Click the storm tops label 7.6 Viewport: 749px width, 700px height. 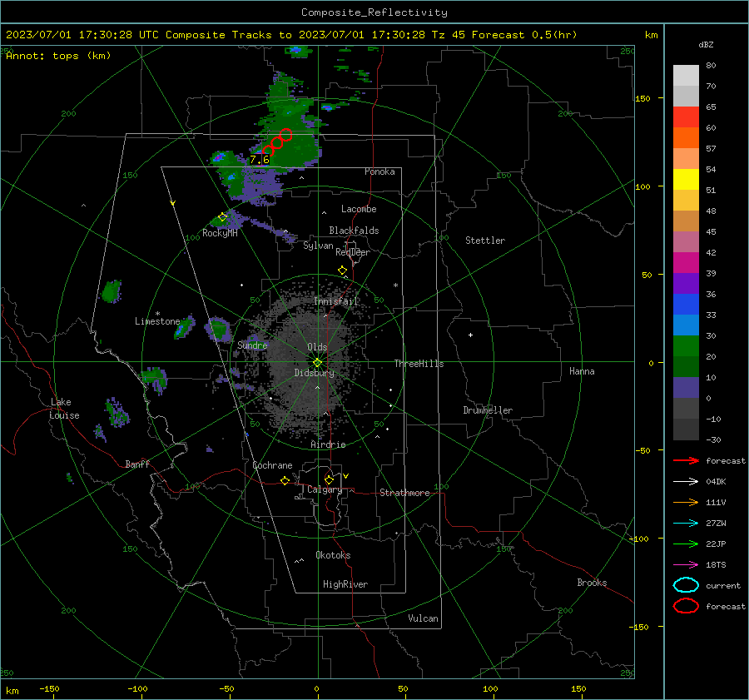point(260,160)
